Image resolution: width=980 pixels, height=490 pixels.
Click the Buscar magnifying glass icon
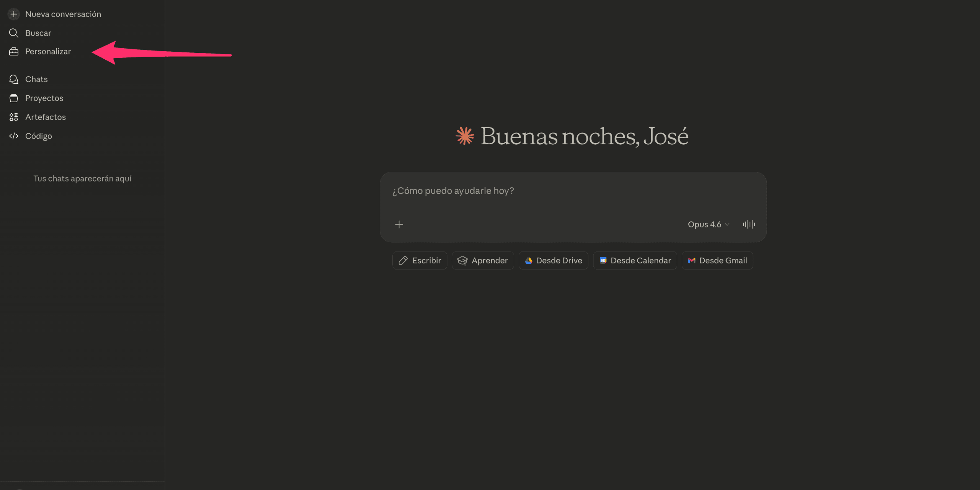tap(14, 33)
